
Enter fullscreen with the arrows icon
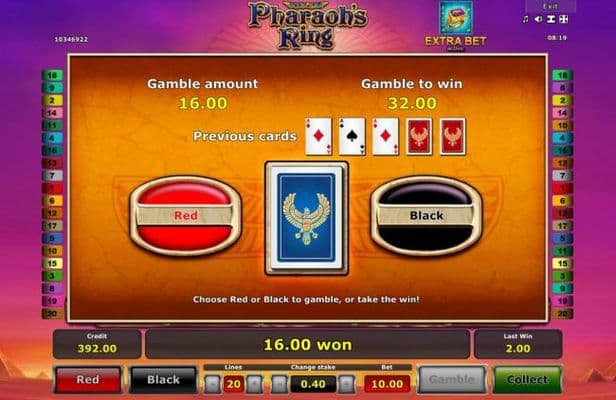click(564, 19)
